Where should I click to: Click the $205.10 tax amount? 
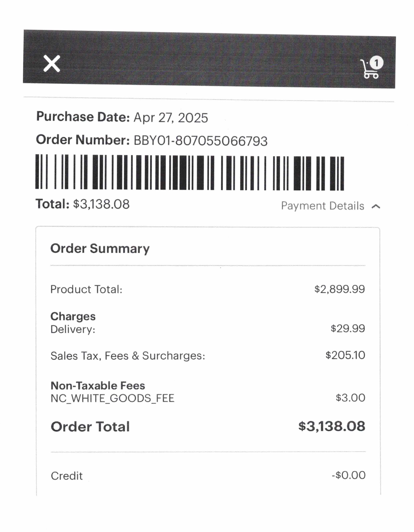[345, 355]
